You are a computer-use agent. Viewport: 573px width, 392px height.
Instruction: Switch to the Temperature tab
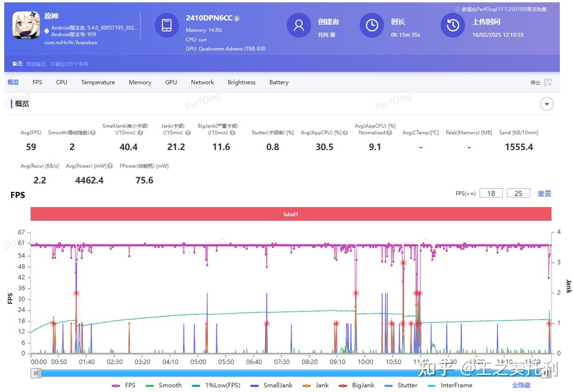click(x=98, y=82)
